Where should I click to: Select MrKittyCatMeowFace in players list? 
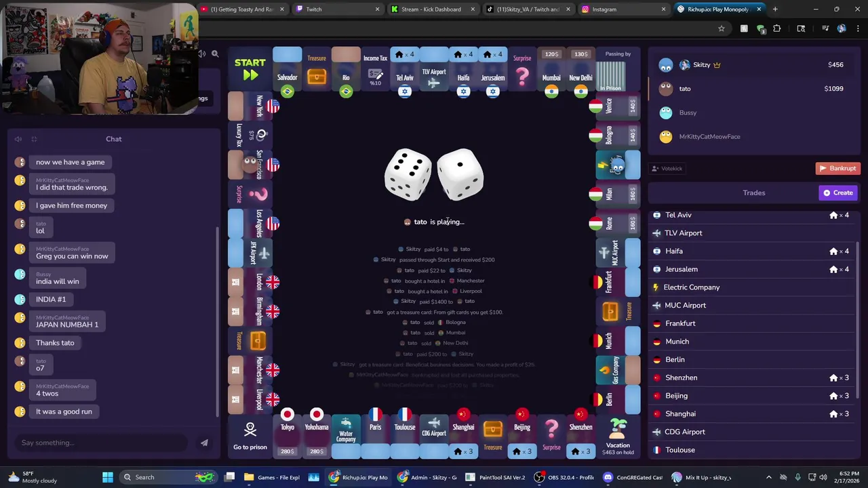[754, 136]
